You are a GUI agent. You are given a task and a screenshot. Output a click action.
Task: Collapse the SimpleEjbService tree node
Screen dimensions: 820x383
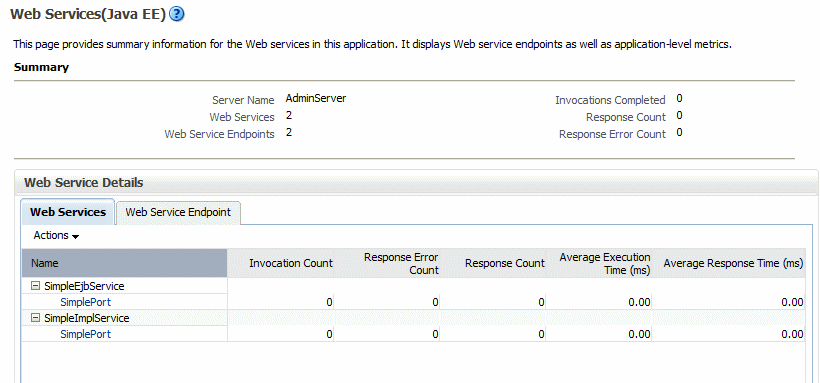[36, 286]
